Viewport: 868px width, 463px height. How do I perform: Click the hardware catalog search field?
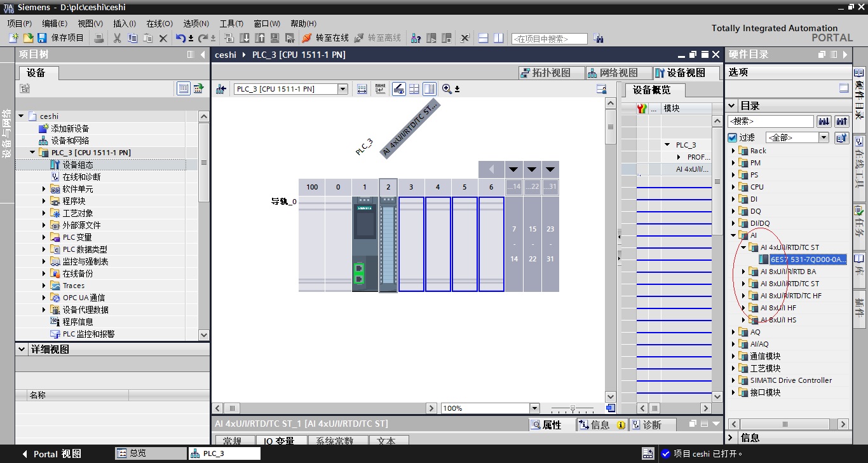coord(771,121)
